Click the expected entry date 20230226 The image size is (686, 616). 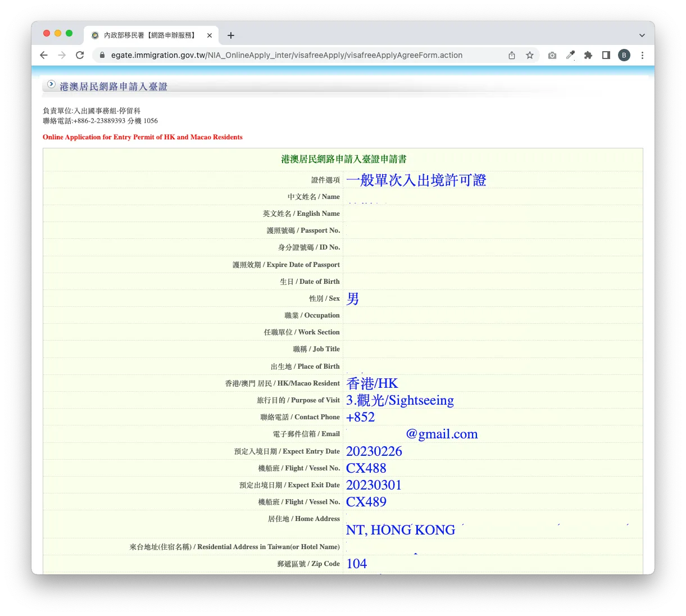point(374,451)
